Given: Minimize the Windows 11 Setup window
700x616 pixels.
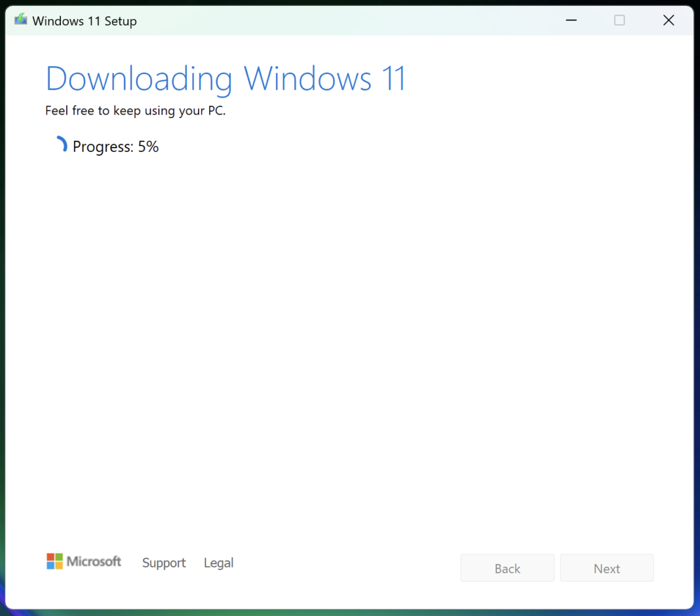Looking at the screenshot, I should [571, 20].
